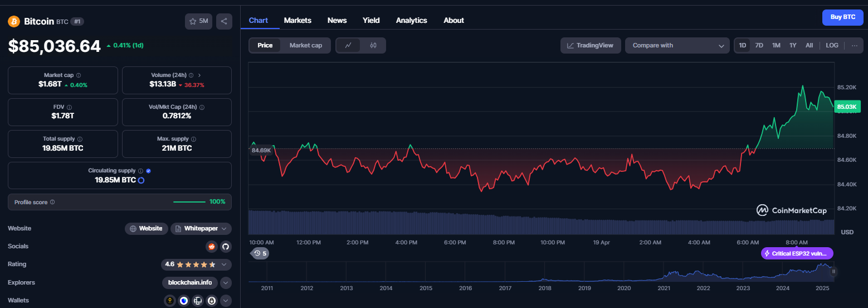The width and height of the screenshot is (868, 308).
Task: Open the About tab
Action: tap(453, 20)
